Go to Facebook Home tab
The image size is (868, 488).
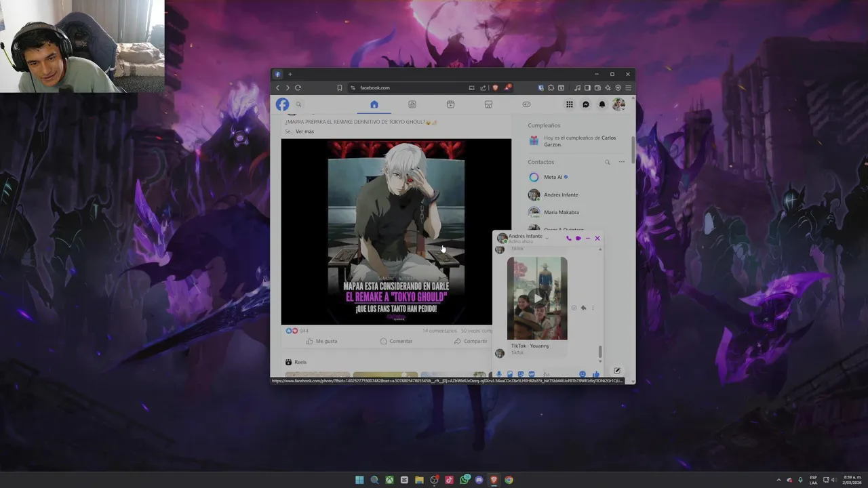[x=374, y=104]
